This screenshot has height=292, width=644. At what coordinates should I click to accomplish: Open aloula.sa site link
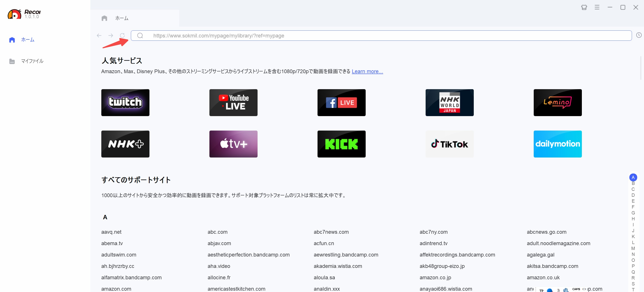click(x=324, y=278)
